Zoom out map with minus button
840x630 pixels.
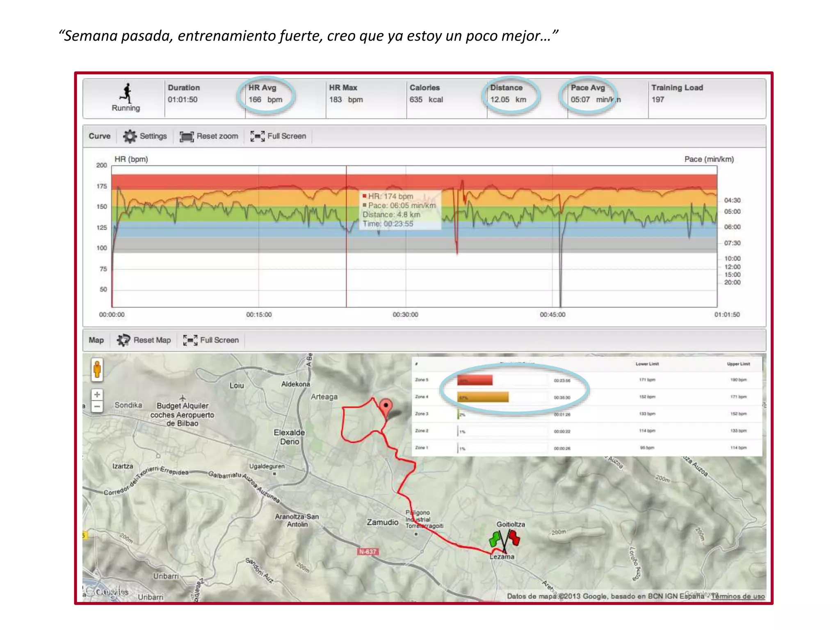pos(97,407)
